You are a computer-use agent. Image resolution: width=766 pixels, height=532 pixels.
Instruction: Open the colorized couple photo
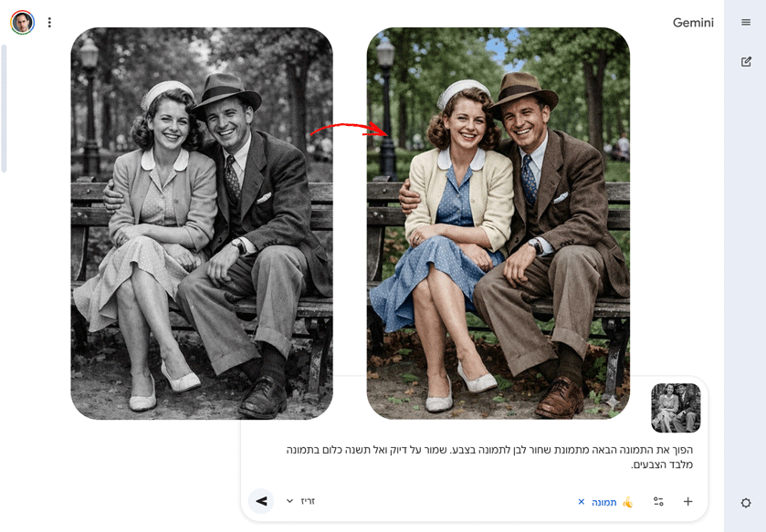click(498, 224)
